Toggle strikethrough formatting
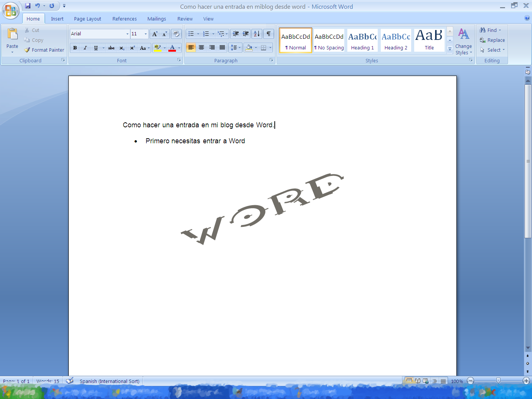The height and width of the screenshot is (399, 532). pyautogui.click(x=111, y=48)
